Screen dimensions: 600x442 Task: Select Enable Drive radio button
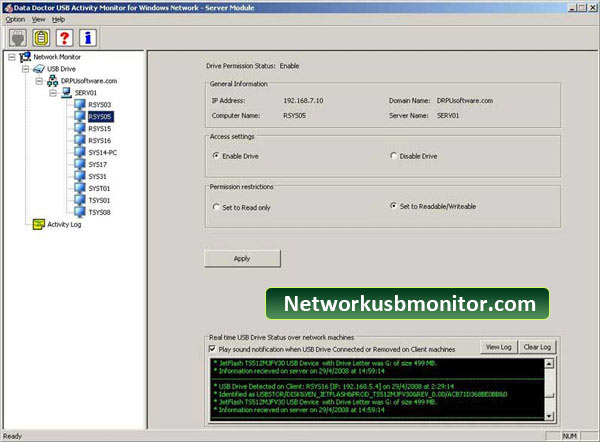[x=216, y=156]
